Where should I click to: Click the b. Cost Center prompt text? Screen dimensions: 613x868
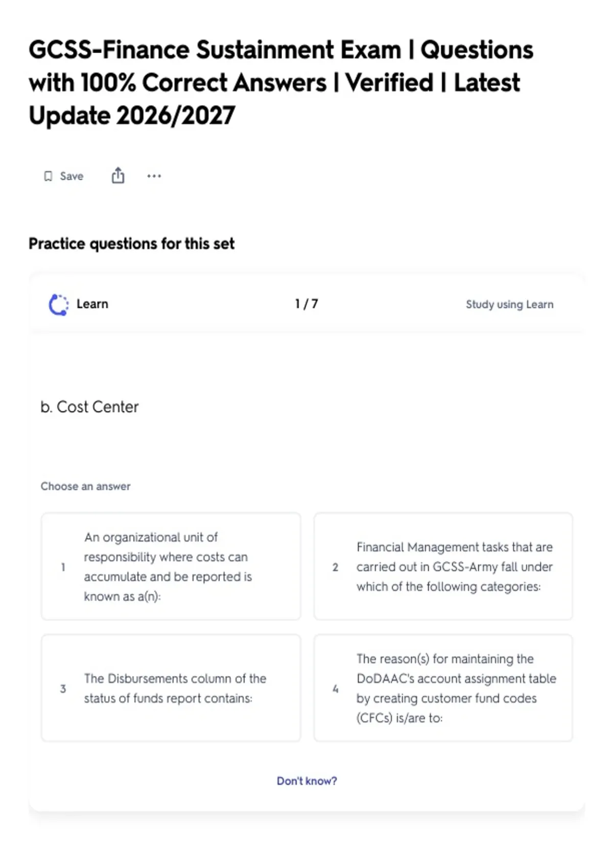(x=89, y=407)
